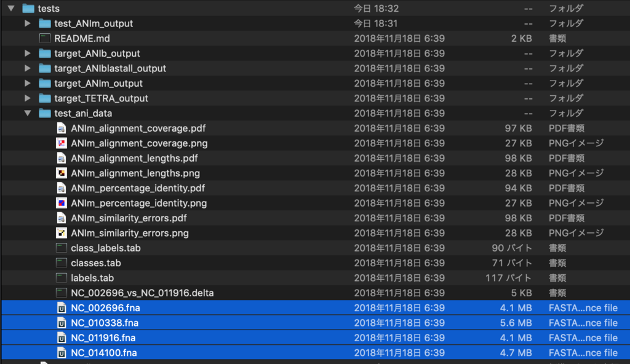Select the target_ANIb_output folder name
630x364 pixels.
tap(97, 53)
